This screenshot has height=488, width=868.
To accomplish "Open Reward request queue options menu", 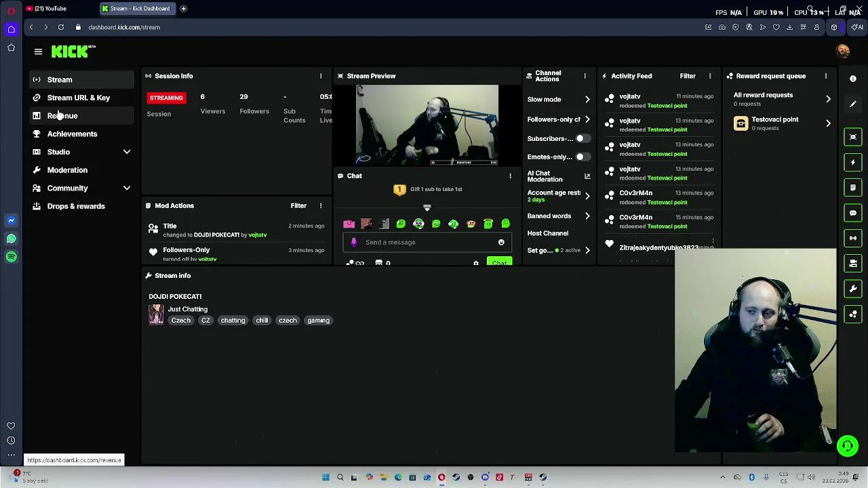I will tap(826, 76).
